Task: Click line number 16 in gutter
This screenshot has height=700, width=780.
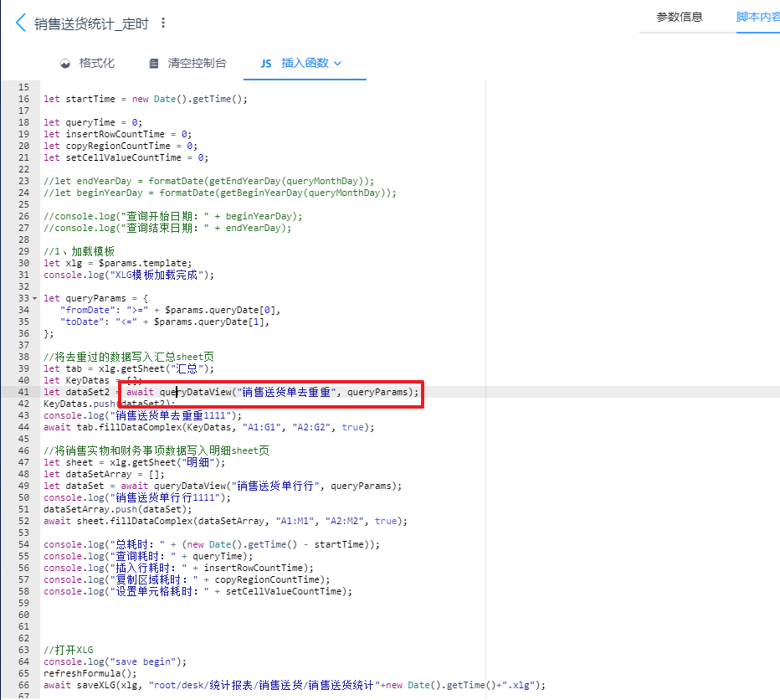Action: tap(23, 99)
